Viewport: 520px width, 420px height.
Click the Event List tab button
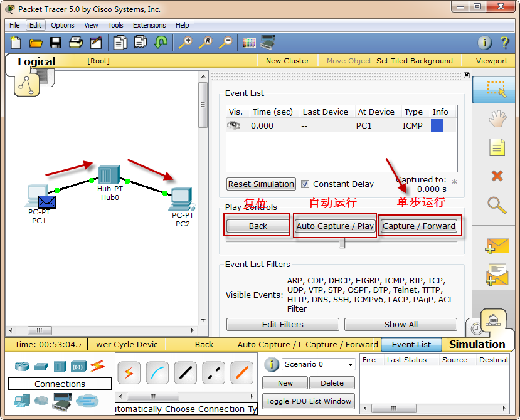pos(411,344)
